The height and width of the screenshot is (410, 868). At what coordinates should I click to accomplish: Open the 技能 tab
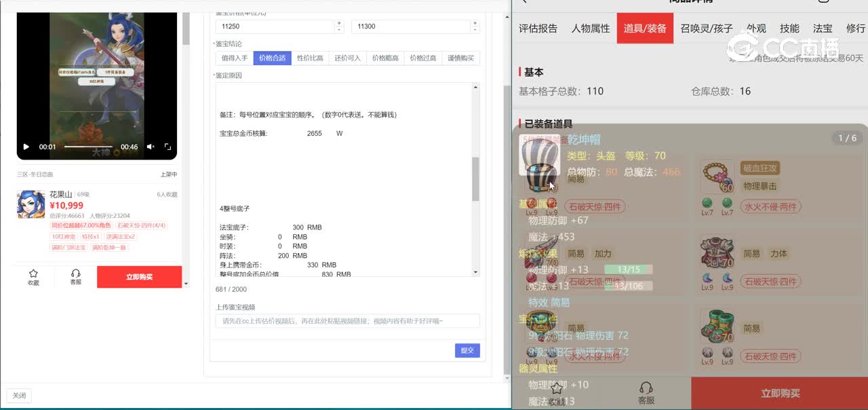789,29
